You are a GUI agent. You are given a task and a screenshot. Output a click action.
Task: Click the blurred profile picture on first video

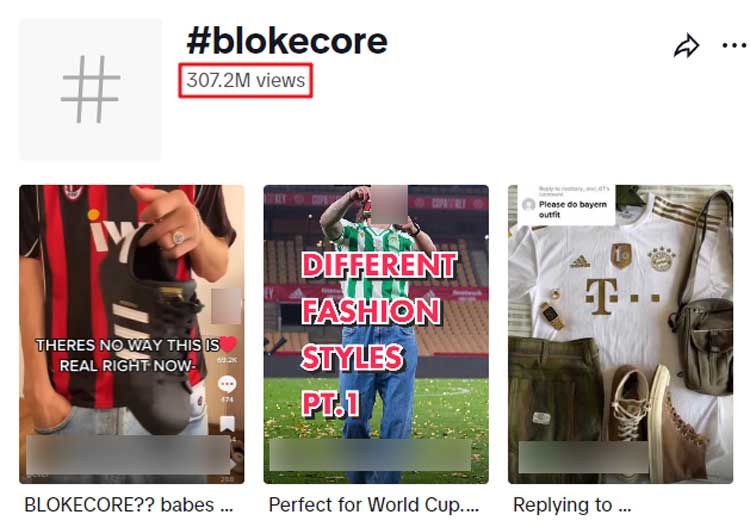coord(227,306)
